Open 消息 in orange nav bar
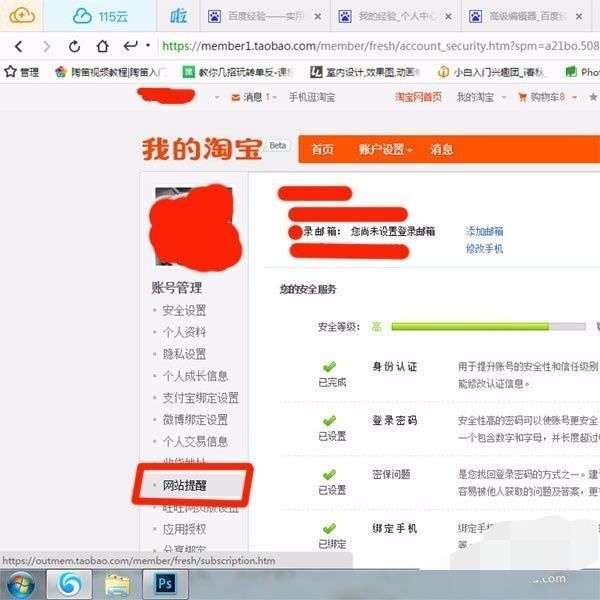Viewport: 600px width, 600px height. 442,149
